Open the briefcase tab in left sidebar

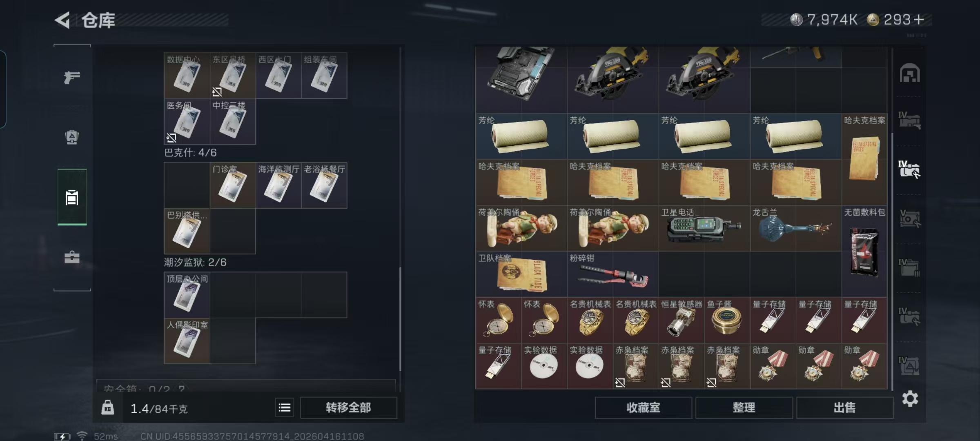72,257
